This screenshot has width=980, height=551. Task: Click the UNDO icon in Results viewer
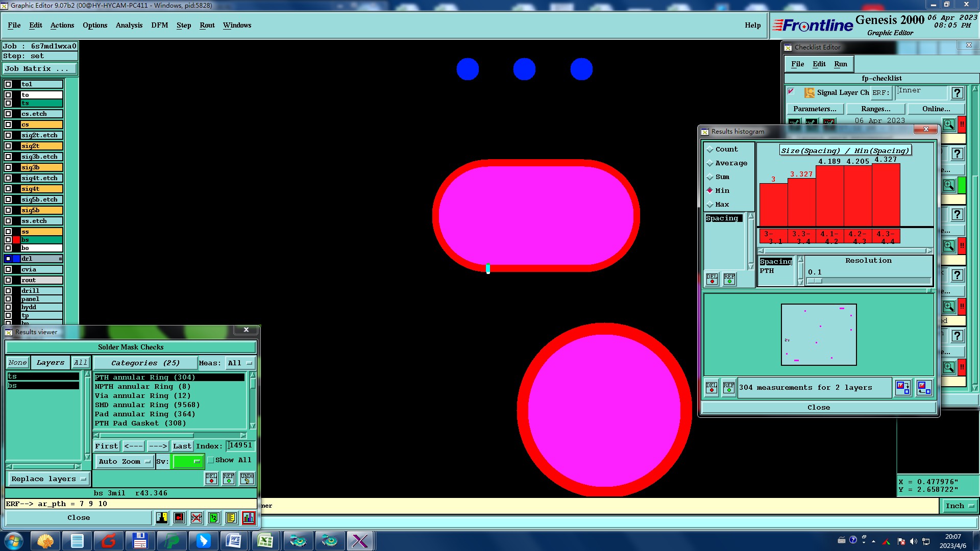click(x=247, y=479)
